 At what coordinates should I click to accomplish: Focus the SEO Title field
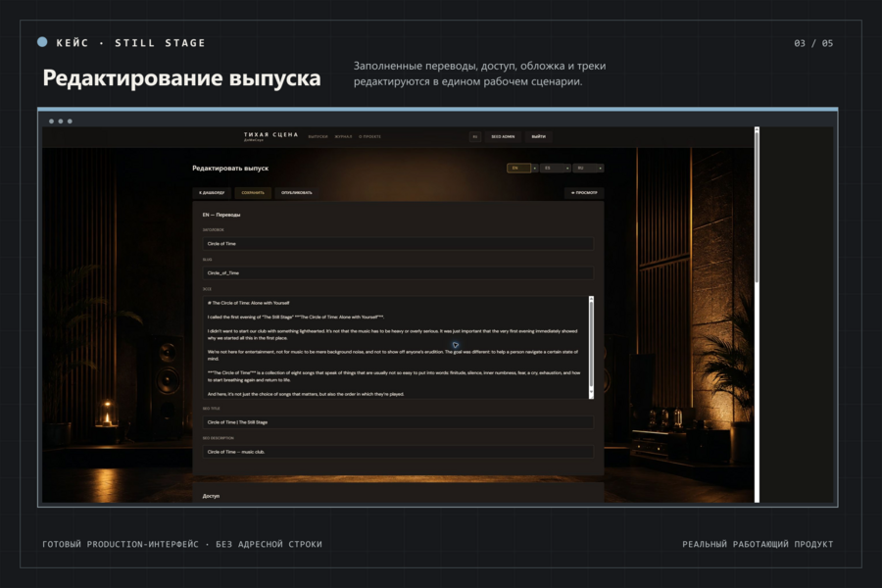coord(398,422)
